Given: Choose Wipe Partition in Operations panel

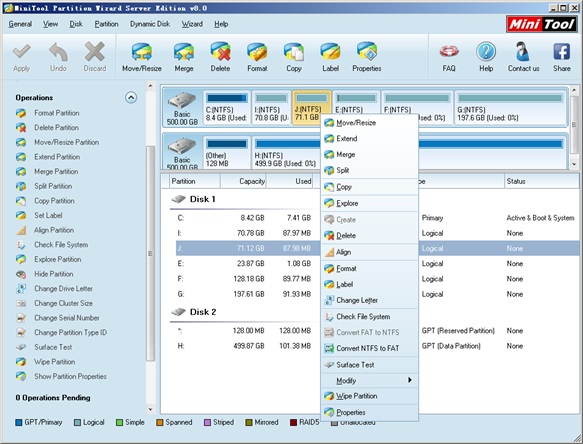Looking at the screenshot, I should tap(54, 362).
